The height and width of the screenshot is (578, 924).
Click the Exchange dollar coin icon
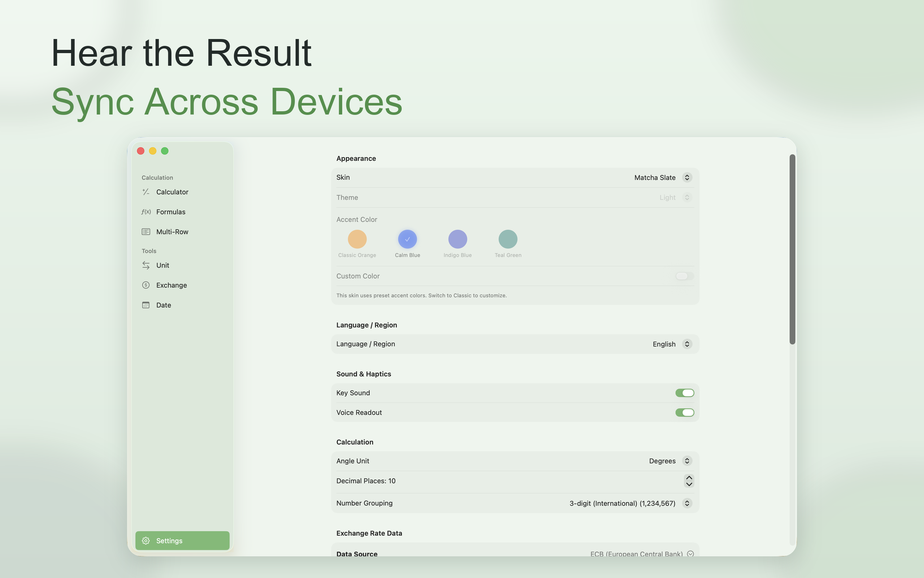coord(146,285)
